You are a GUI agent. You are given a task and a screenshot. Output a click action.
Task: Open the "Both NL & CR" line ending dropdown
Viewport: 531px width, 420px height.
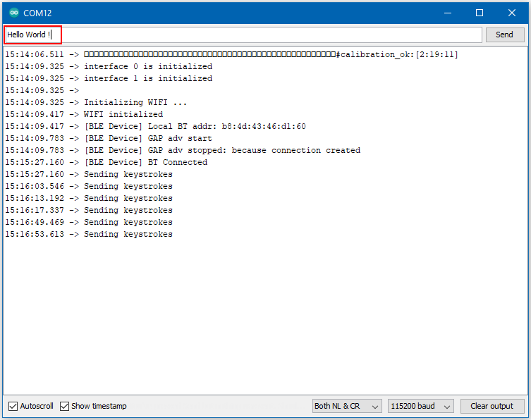click(347, 406)
